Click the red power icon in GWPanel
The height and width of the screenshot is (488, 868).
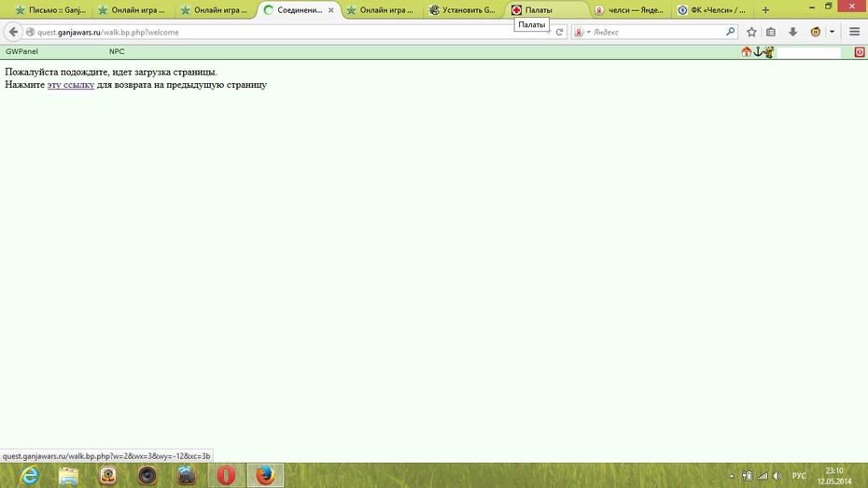point(860,52)
